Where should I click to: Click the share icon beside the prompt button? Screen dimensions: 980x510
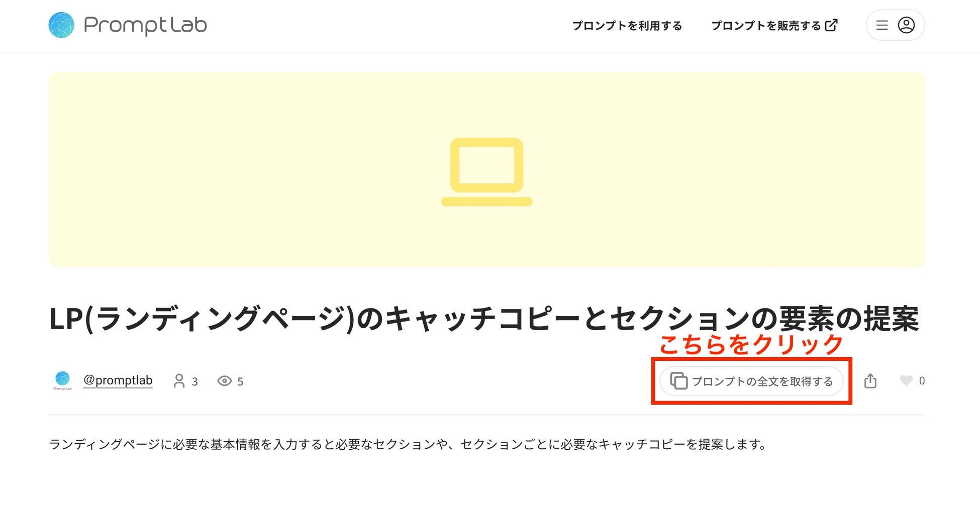click(870, 381)
